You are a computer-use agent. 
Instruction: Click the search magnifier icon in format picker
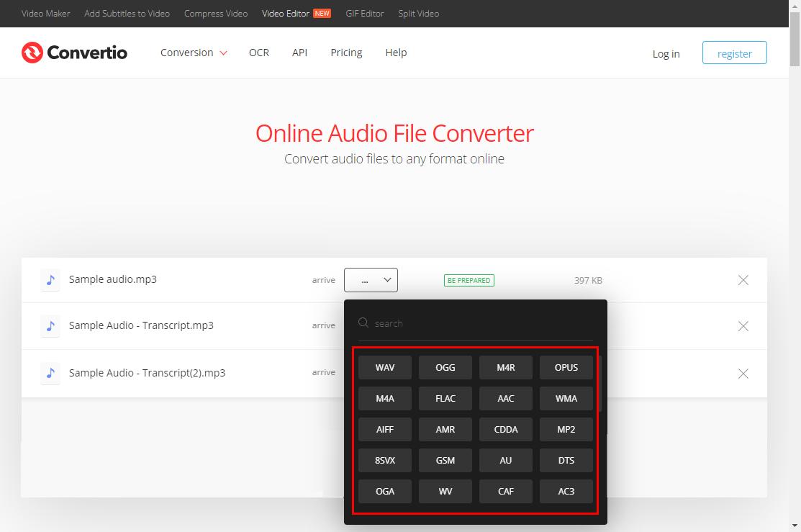pos(363,323)
